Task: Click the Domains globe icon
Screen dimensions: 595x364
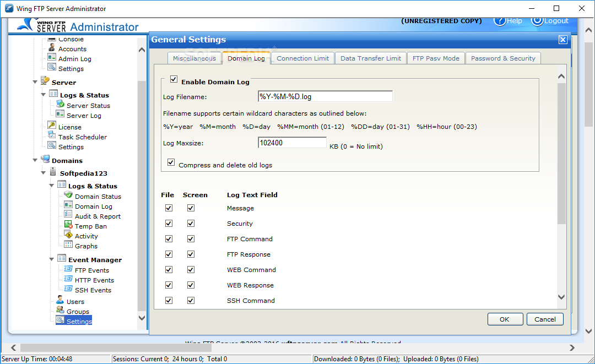Action: pos(45,159)
